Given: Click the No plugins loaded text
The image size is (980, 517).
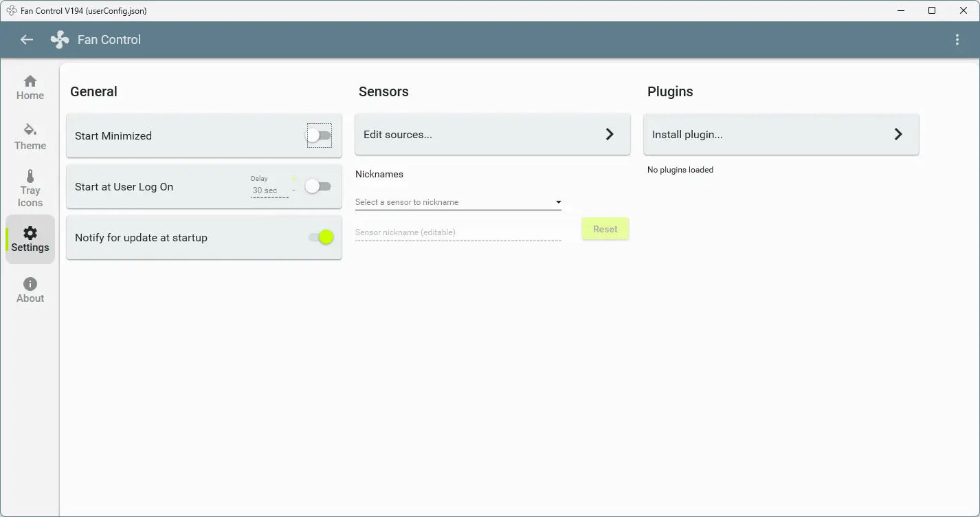Looking at the screenshot, I should (680, 170).
